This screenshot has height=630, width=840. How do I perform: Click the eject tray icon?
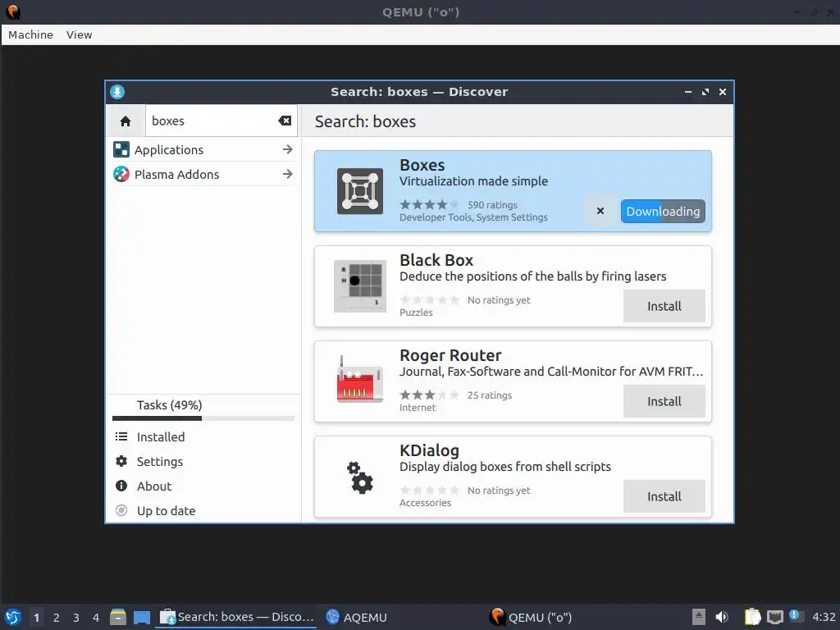[x=699, y=617]
